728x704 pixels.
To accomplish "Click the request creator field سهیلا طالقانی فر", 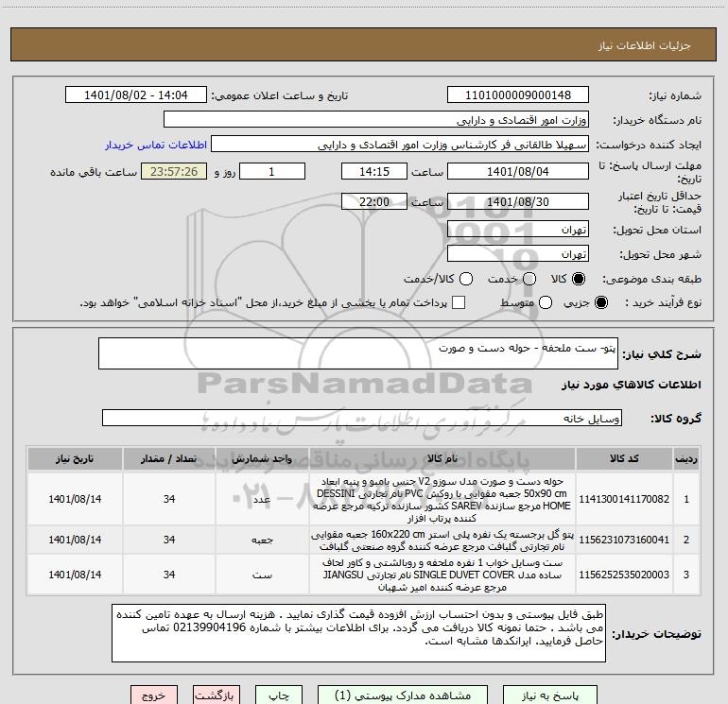I will [x=400, y=145].
